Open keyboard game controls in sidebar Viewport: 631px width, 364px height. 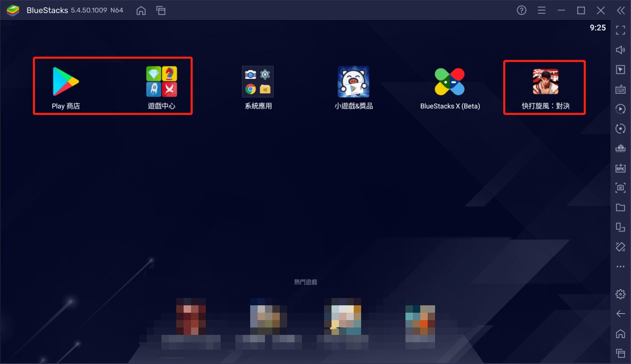[x=621, y=89]
